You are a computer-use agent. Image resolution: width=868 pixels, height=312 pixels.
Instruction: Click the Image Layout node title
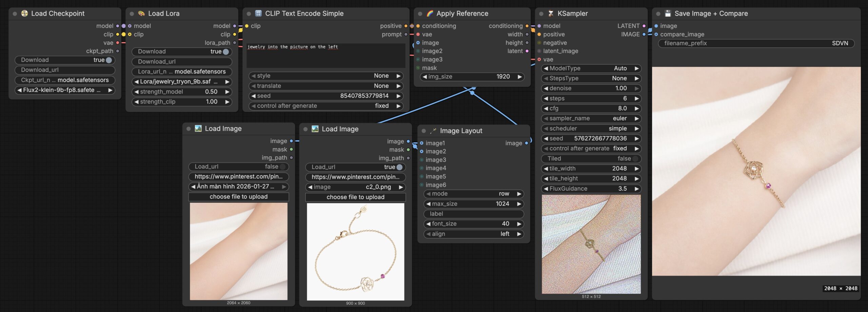461,131
